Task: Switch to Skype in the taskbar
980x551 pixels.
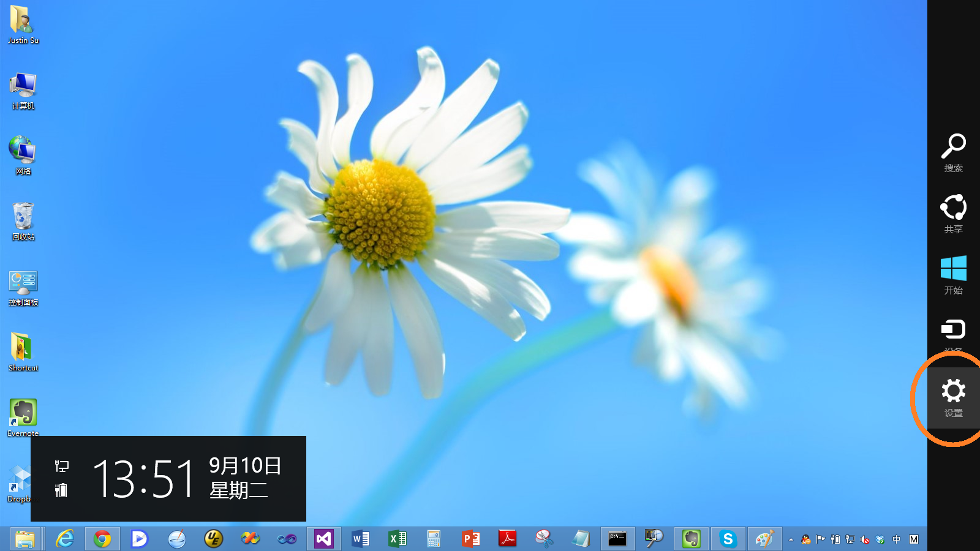Action: [x=728, y=539]
